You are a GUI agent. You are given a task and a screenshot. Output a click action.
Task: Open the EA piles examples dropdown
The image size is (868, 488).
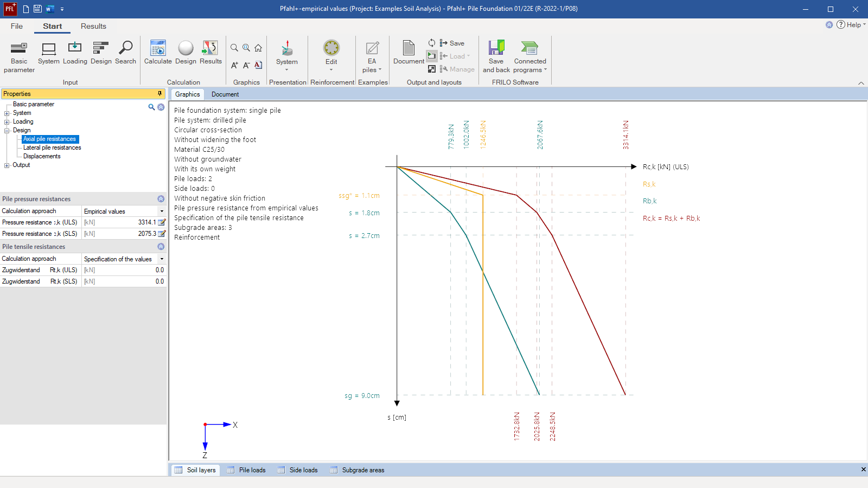pyautogui.click(x=380, y=69)
